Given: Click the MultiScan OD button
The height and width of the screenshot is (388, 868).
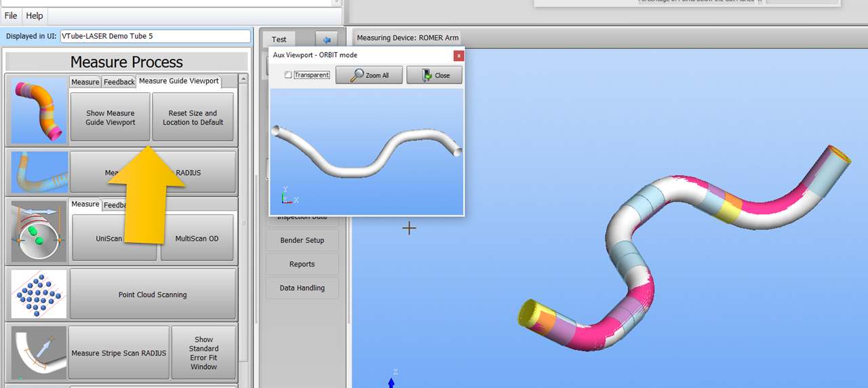Looking at the screenshot, I should pyautogui.click(x=197, y=238).
